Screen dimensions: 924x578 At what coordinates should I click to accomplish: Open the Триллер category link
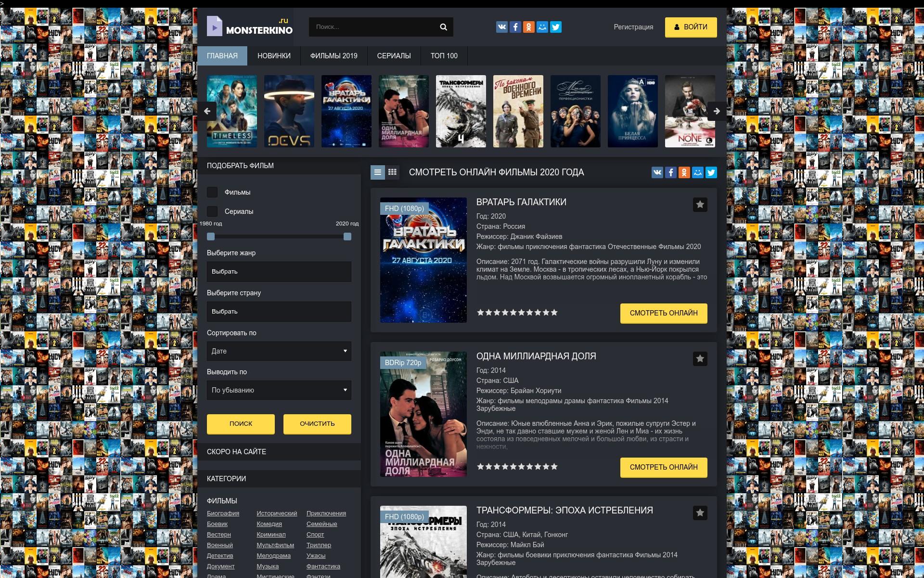[319, 545]
